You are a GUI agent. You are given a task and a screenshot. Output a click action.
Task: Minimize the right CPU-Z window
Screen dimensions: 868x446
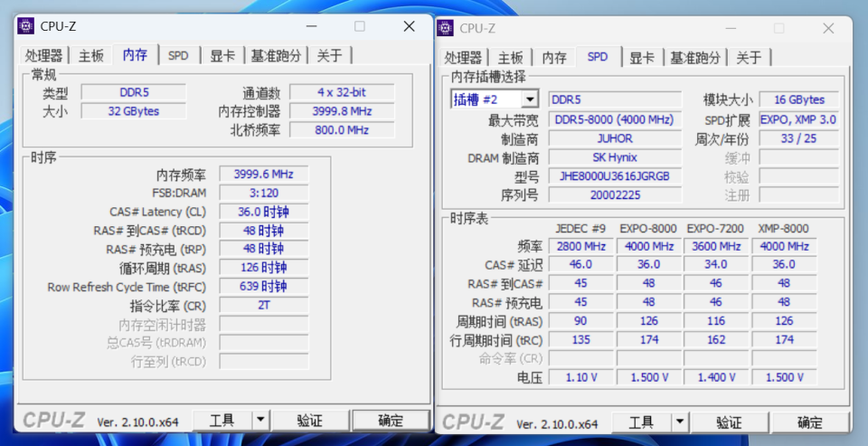(731, 28)
